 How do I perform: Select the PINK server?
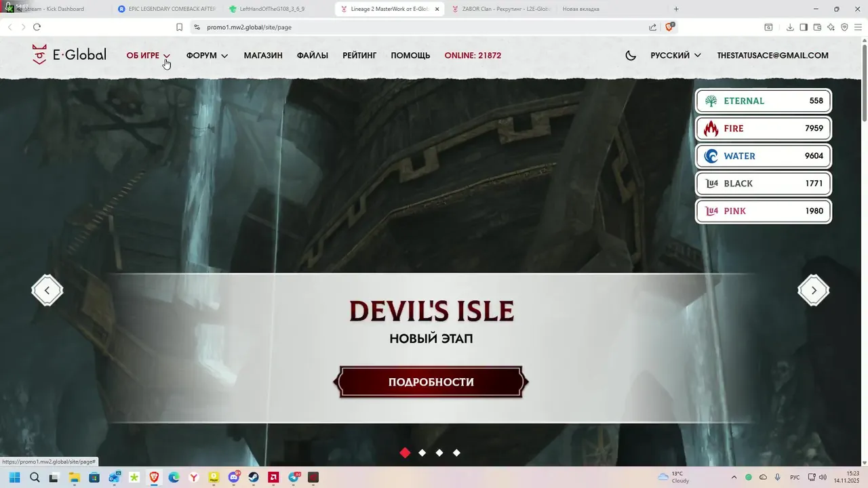click(764, 211)
